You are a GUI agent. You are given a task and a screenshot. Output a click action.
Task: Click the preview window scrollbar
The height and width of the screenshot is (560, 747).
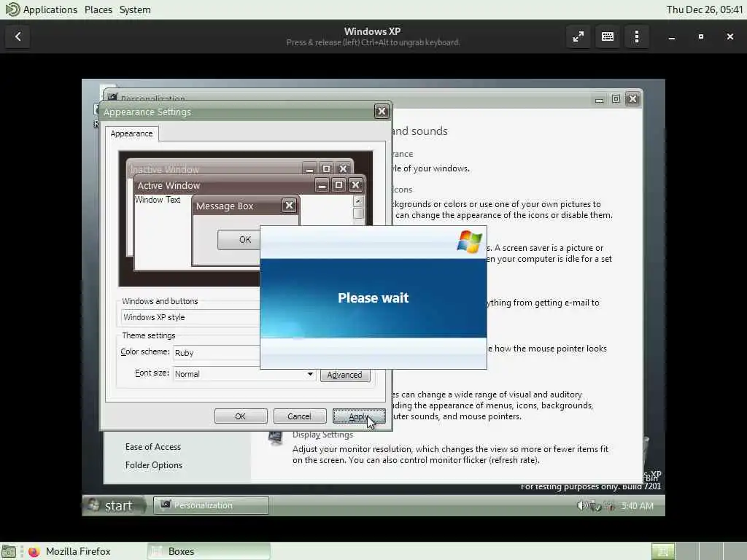coord(358,209)
